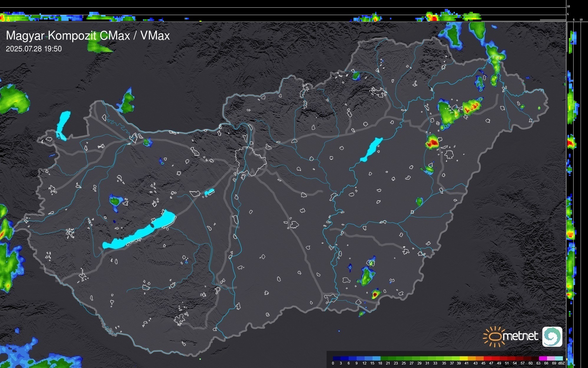Select the light cyan 69 dBZ legend swatch

559,358
